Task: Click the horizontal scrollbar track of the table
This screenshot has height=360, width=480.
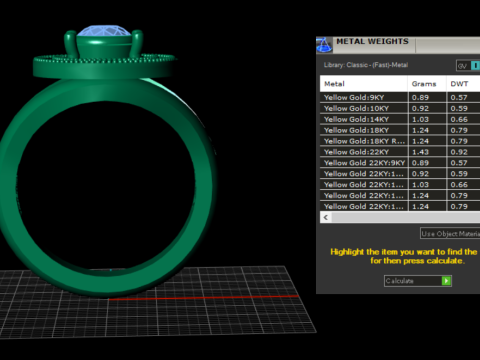Action: (406, 217)
